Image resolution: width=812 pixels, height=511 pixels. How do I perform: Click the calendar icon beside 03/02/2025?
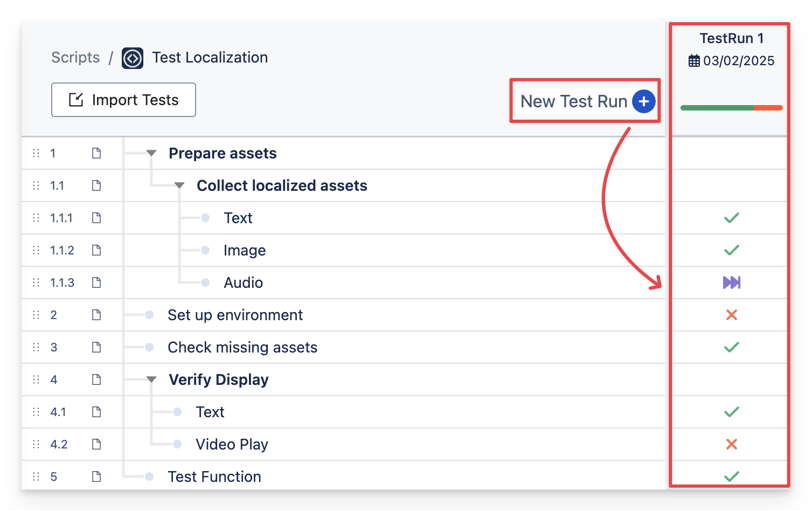[694, 61]
